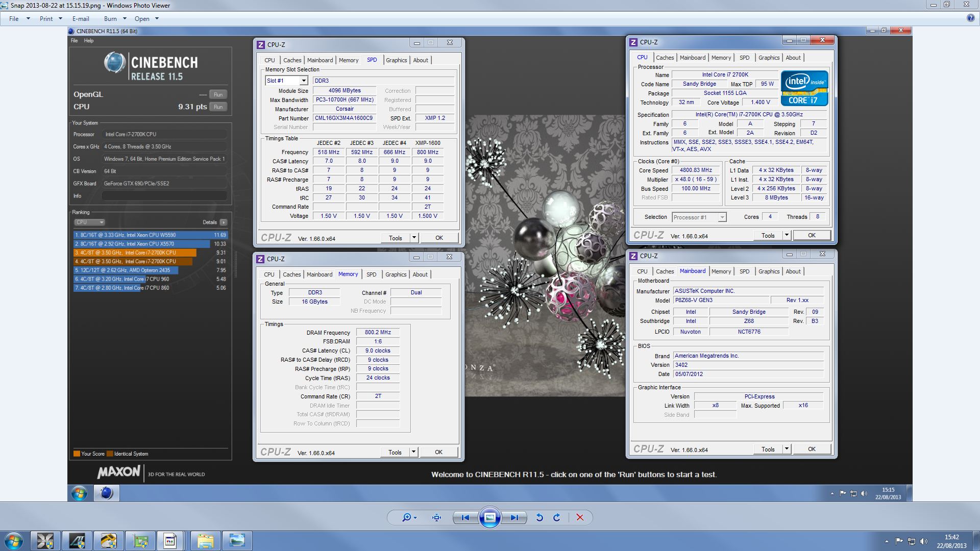
Task: Open the Cinebench ranking CPU dropdown
Action: tap(89, 222)
